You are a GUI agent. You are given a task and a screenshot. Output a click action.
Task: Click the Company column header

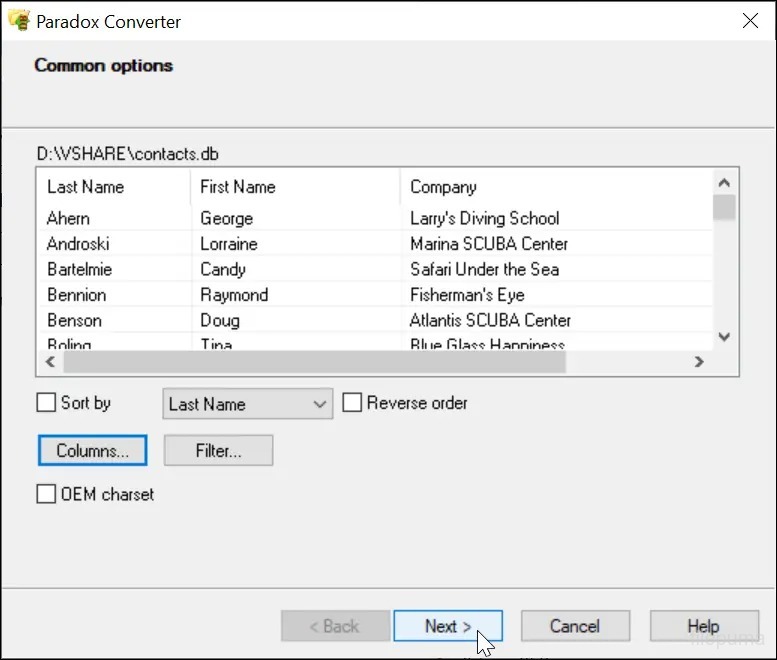click(x=555, y=187)
